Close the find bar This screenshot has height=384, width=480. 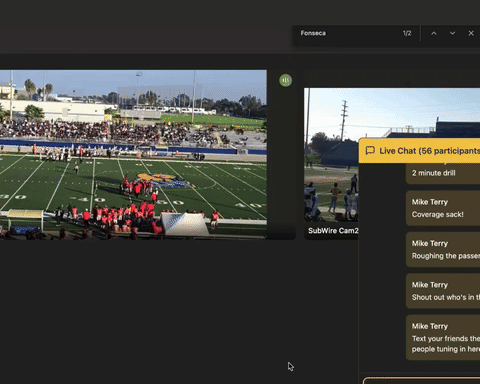click(x=471, y=33)
